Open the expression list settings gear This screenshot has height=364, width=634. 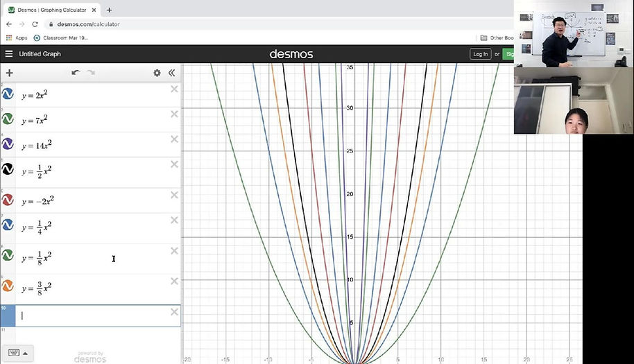tap(157, 73)
